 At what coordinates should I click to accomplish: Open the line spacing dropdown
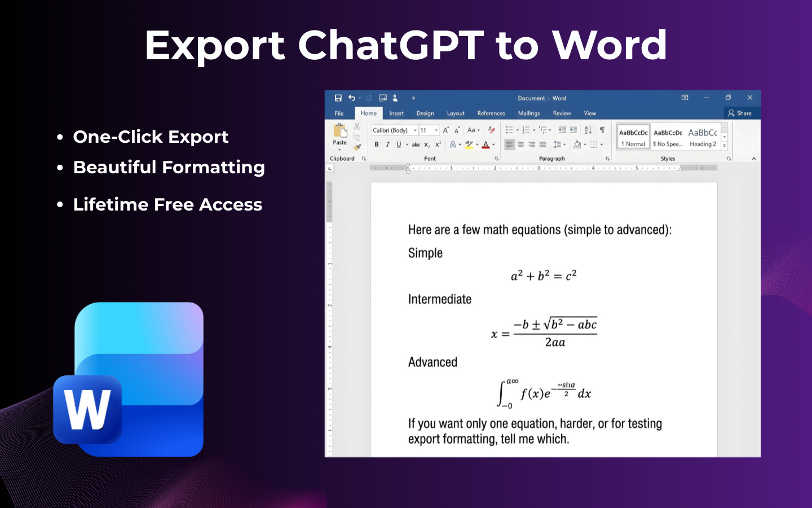564,143
